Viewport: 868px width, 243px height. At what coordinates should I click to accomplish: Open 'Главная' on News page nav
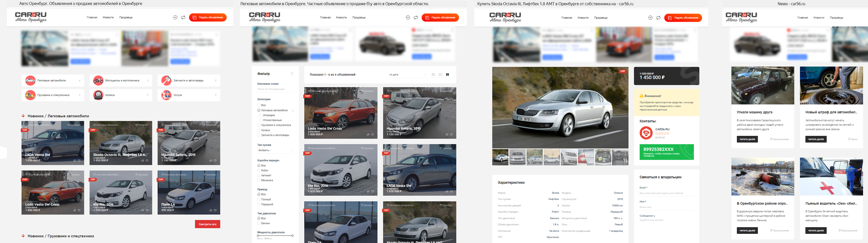803,18
